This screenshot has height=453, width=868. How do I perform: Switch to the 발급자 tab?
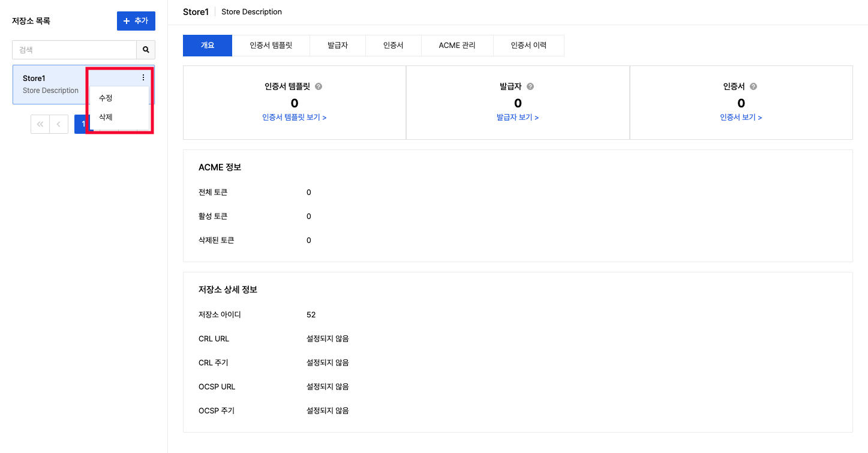point(338,46)
